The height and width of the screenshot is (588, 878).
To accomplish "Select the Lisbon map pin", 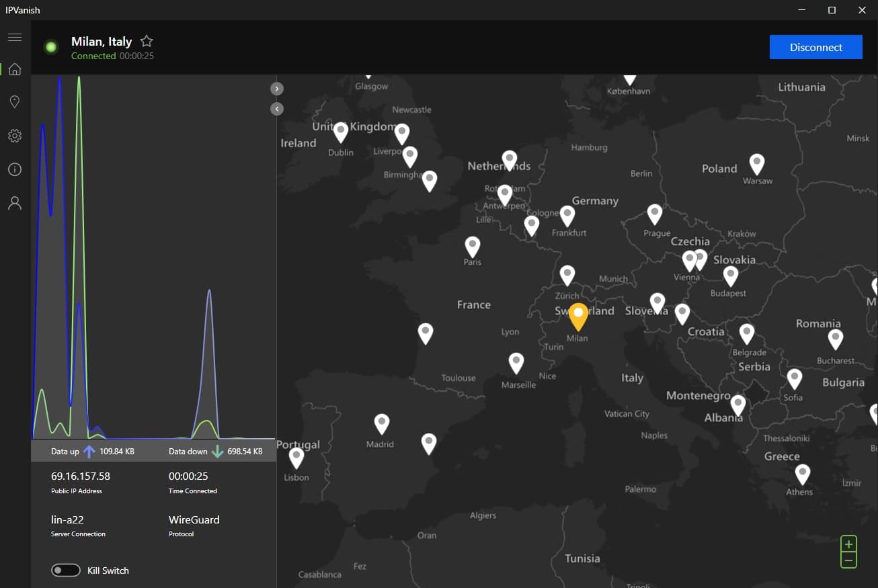I will pos(296,458).
